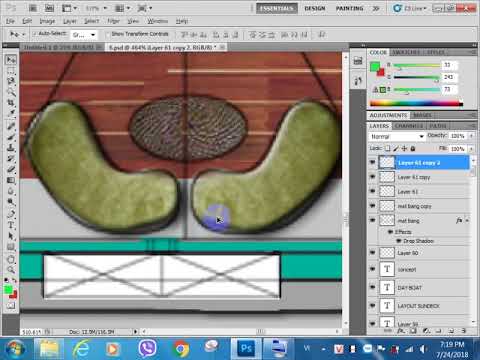Select the Eraser tool
480x360 pixels.
tap(11, 169)
